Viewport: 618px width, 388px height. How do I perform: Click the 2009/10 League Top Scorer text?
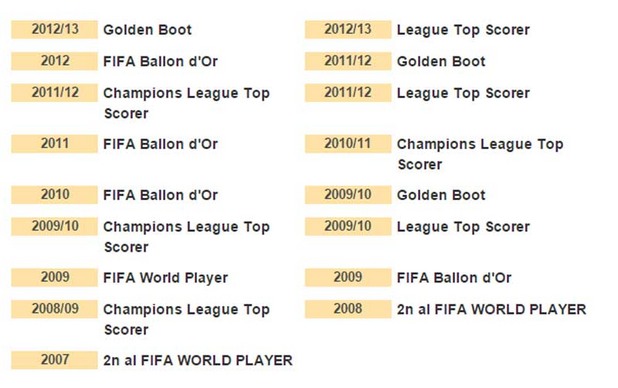click(x=463, y=227)
